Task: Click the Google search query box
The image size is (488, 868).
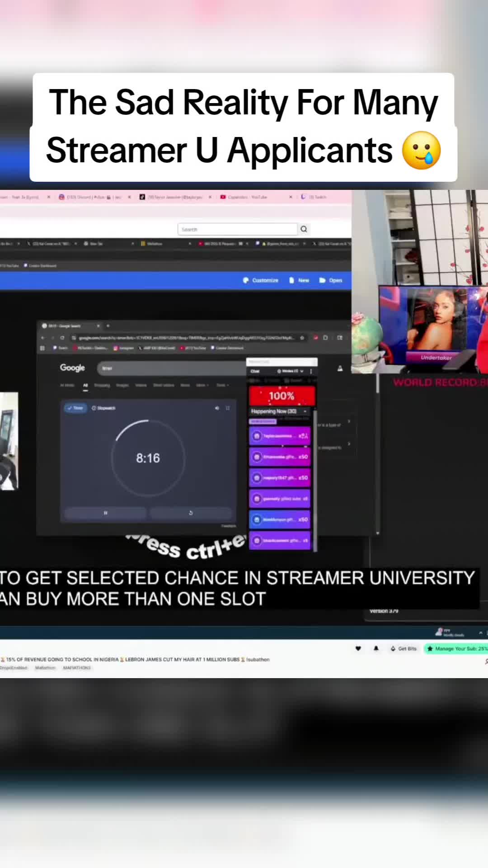Action: click(x=172, y=368)
